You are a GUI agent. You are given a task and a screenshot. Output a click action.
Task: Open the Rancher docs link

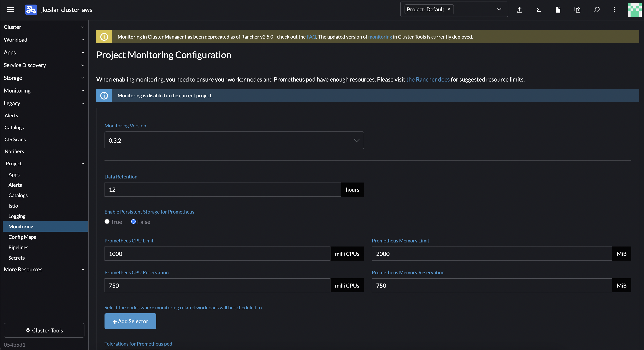click(428, 79)
